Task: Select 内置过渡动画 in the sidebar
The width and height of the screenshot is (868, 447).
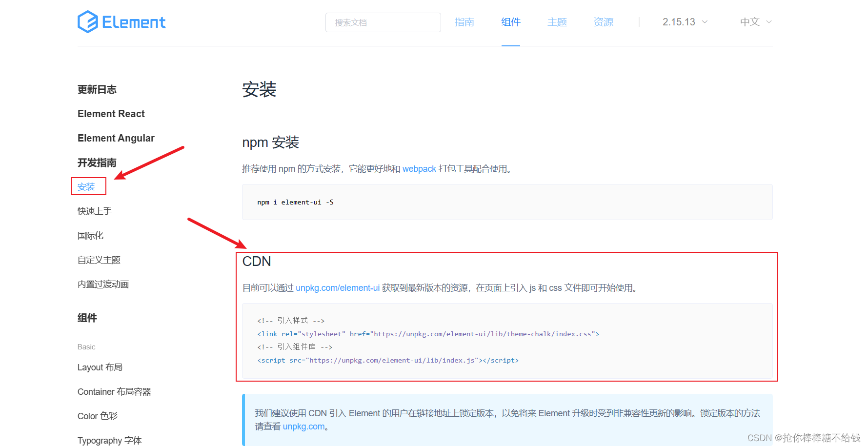Action: pos(103,284)
